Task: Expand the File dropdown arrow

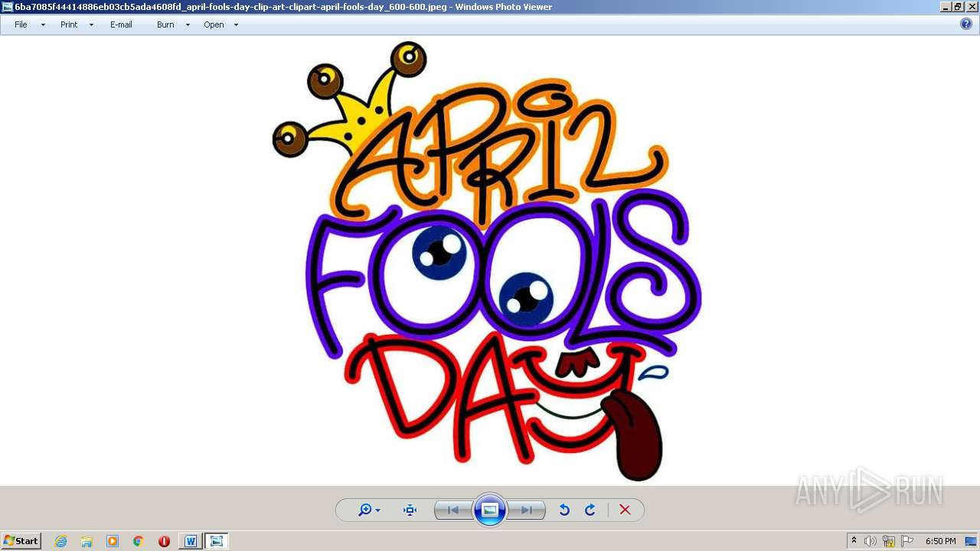Action: coord(43,24)
